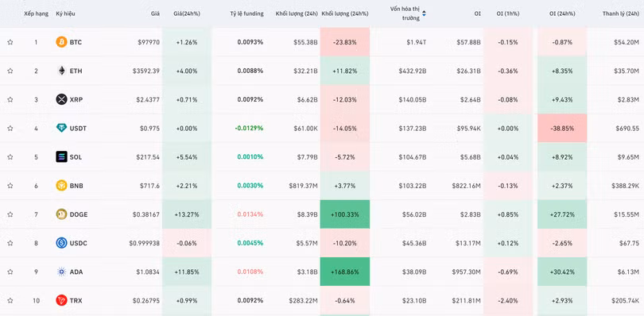
Task: Open the DOGE symbol link
Action: [79, 214]
